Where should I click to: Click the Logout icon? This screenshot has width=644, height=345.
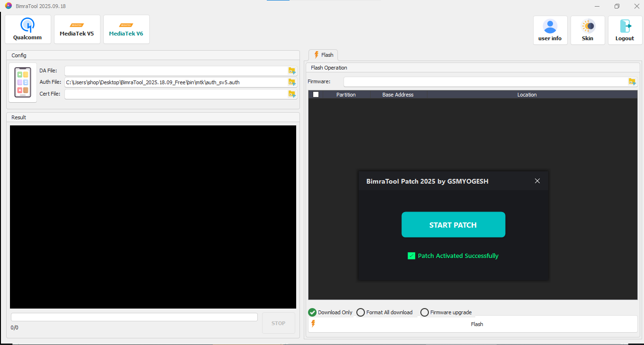tap(625, 30)
